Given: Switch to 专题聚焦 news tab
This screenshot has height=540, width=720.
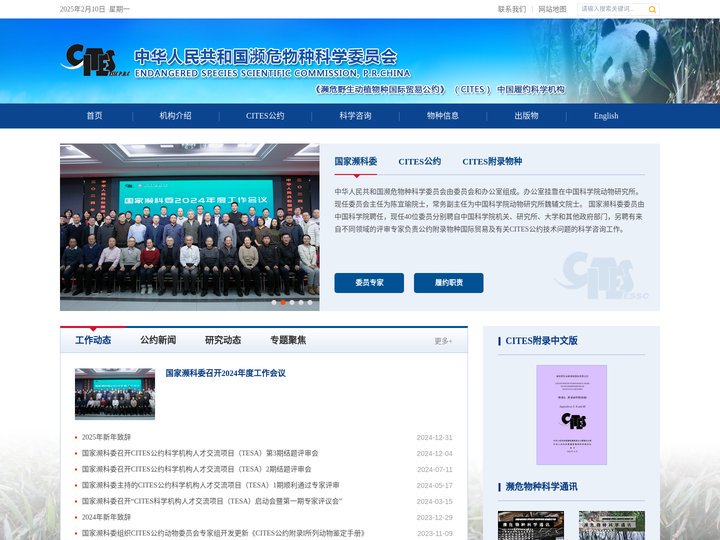Looking at the screenshot, I should click(288, 340).
